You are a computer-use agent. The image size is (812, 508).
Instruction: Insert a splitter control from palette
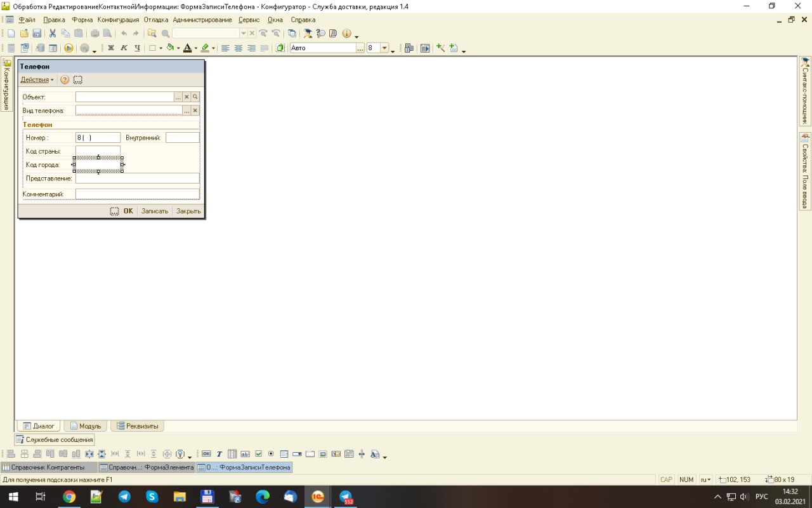coord(362,454)
